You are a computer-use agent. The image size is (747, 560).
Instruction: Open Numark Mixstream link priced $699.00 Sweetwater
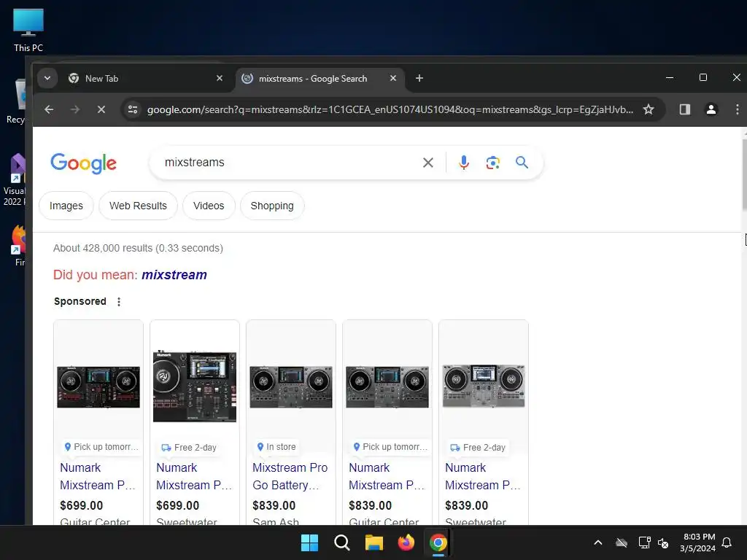[194, 476]
